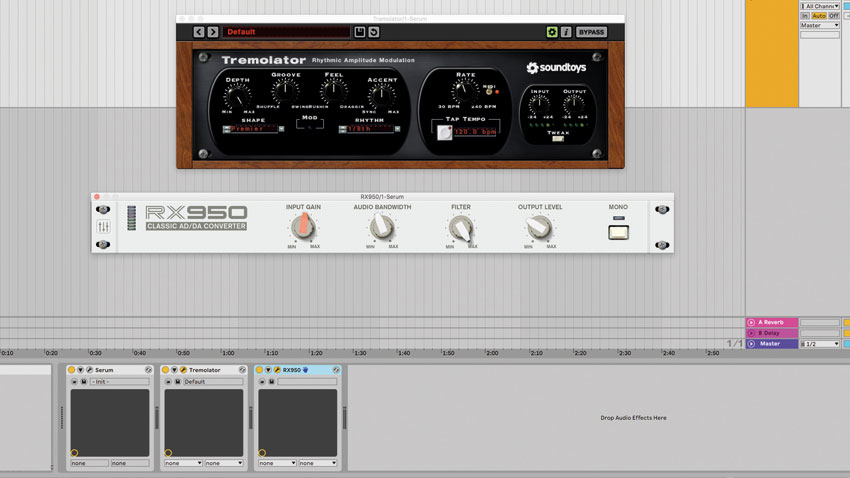Toggle Serum device activator on

71,370
